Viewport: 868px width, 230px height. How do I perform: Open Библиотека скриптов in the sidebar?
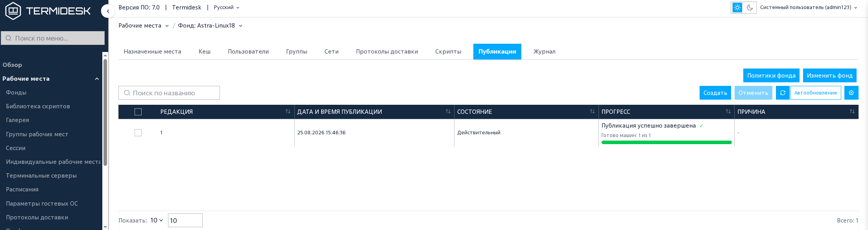pyautogui.click(x=38, y=106)
